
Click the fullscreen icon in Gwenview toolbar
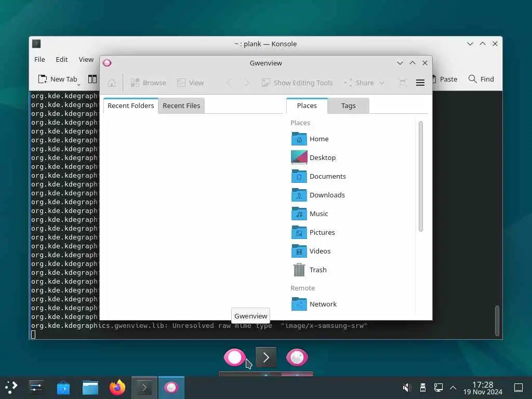tap(403, 83)
